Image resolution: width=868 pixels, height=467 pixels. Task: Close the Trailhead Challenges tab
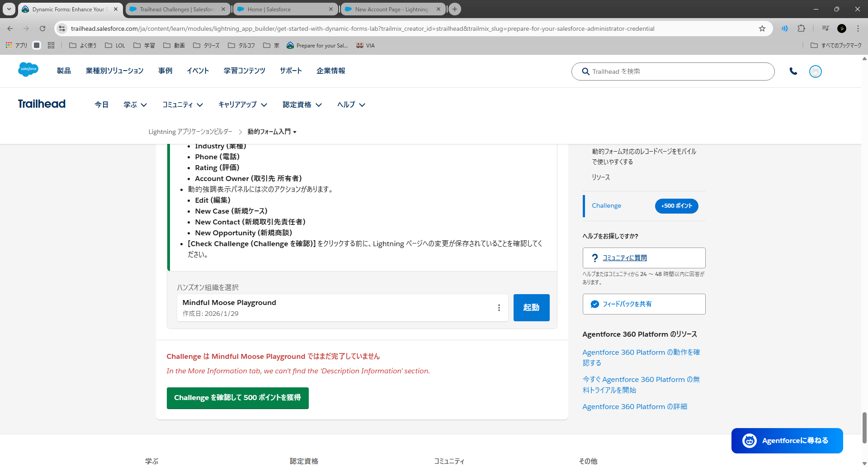point(223,9)
